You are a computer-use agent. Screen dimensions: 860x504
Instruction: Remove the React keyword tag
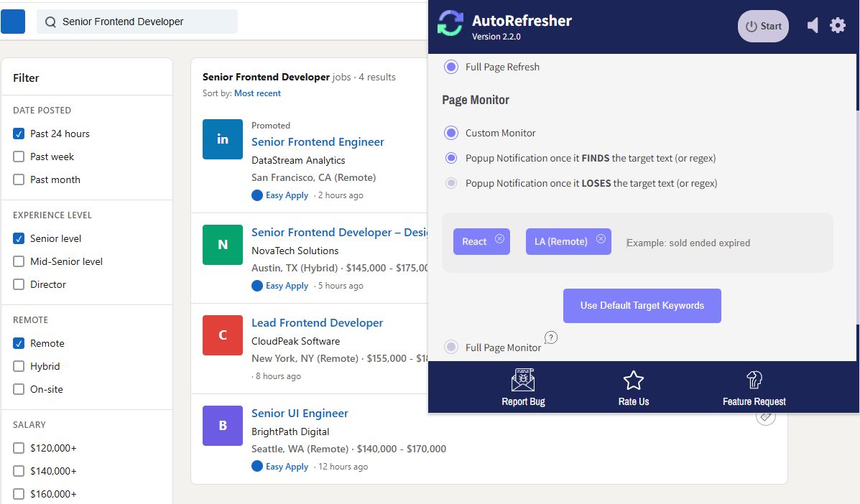pyautogui.click(x=499, y=239)
